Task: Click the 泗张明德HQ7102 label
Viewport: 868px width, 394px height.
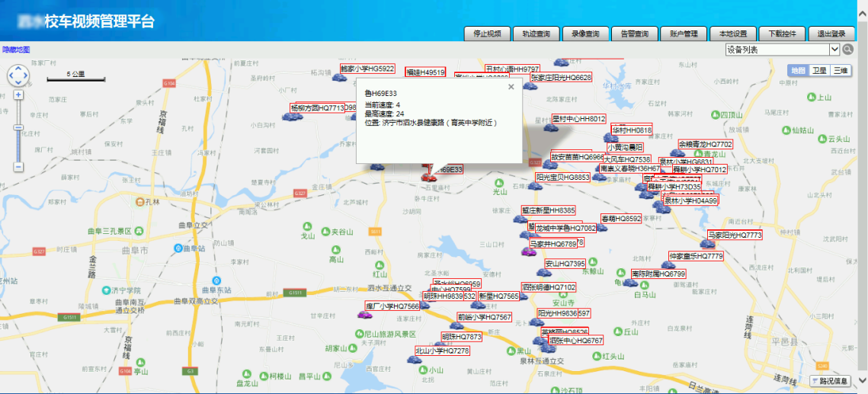Action: (x=549, y=287)
